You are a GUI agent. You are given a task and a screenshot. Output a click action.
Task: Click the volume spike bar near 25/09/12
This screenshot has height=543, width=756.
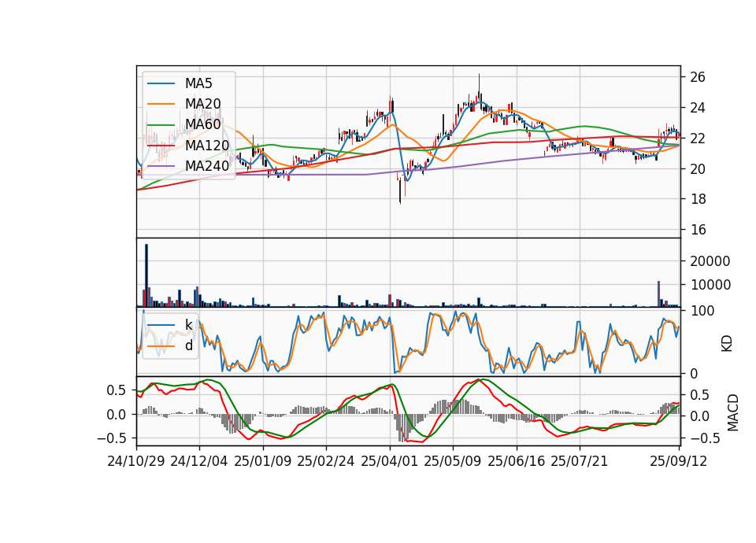[658, 294]
